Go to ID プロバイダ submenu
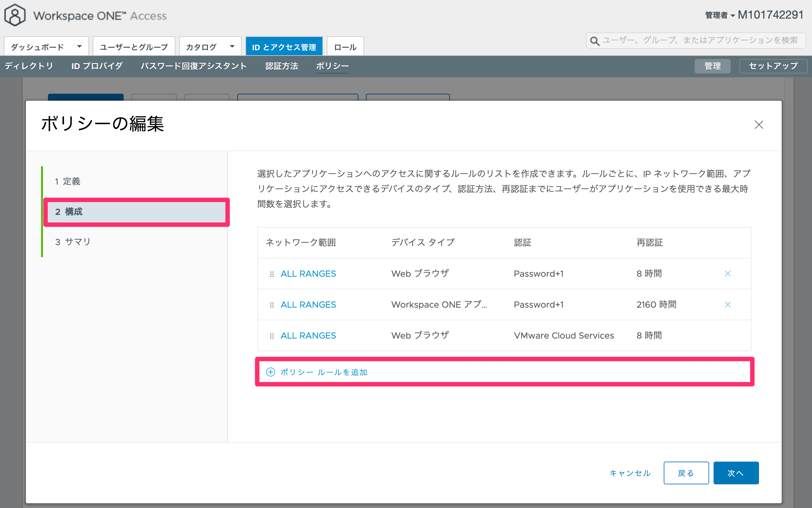 coord(97,66)
